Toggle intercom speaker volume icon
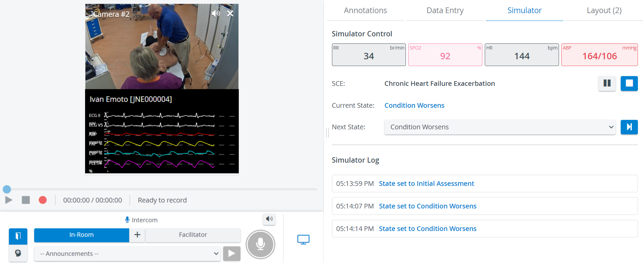Screen dimensions: 644x263 point(269,219)
